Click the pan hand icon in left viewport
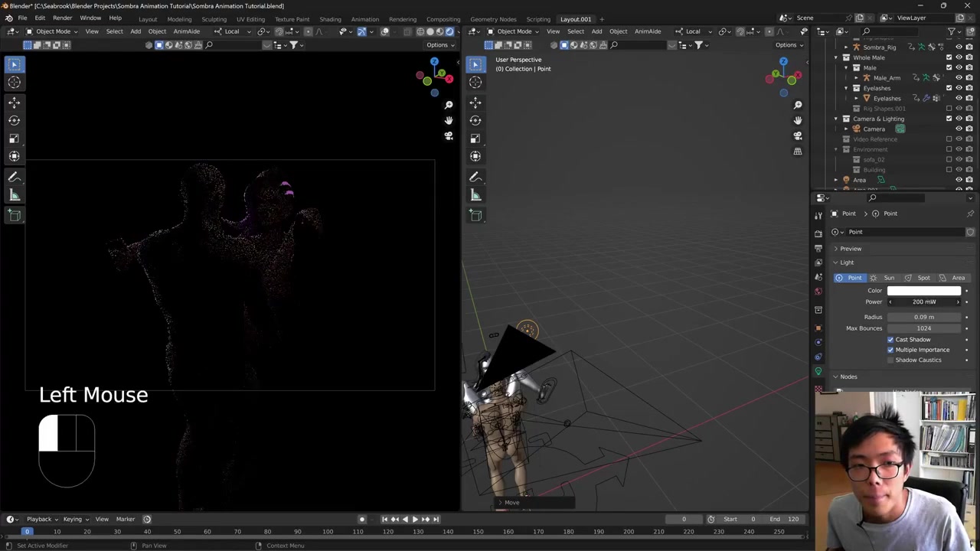The width and height of the screenshot is (980, 551). click(x=449, y=120)
